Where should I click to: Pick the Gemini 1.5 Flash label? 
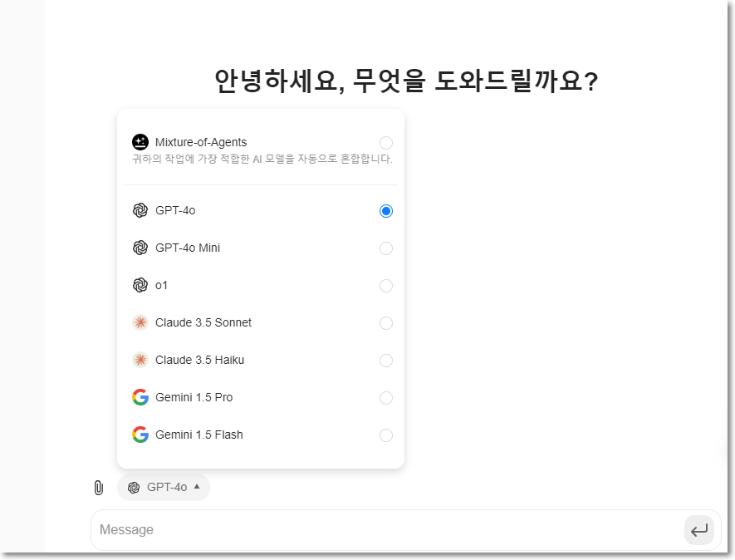coord(199,435)
